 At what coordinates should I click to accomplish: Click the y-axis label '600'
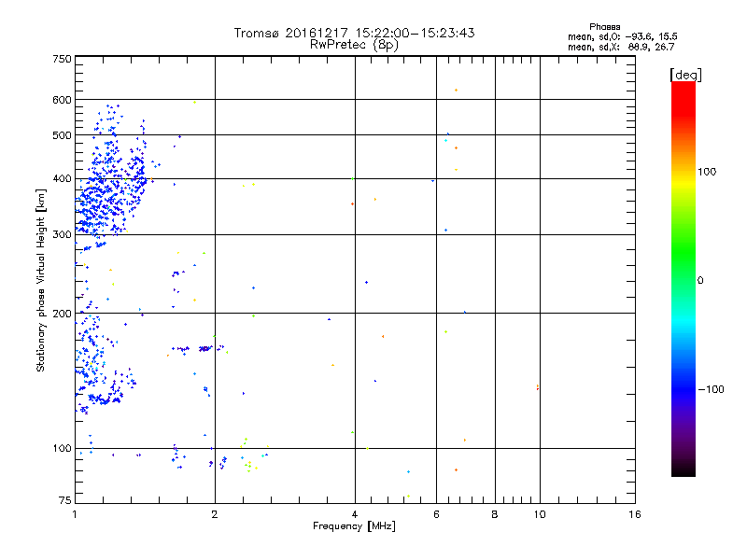62,100
